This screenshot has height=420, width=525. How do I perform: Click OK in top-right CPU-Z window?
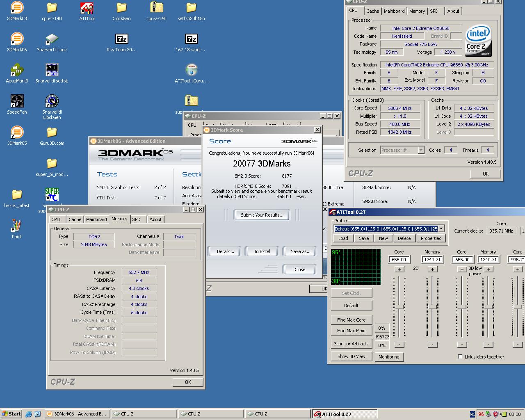pos(486,173)
